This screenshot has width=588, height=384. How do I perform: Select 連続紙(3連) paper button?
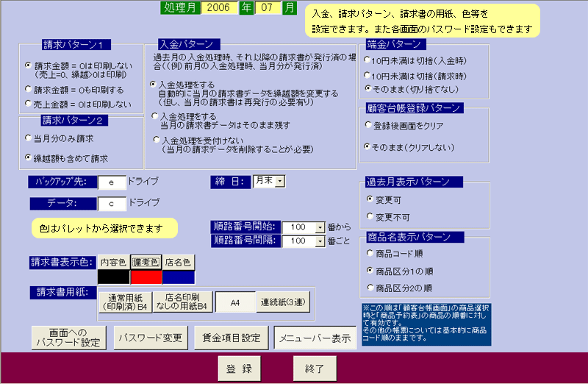[283, 302]
